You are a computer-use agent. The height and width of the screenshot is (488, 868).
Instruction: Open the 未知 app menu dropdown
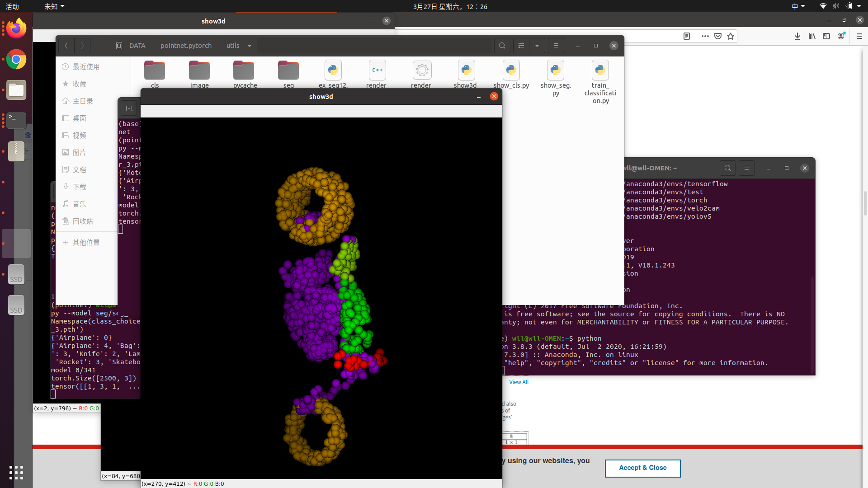coord(54,6)
